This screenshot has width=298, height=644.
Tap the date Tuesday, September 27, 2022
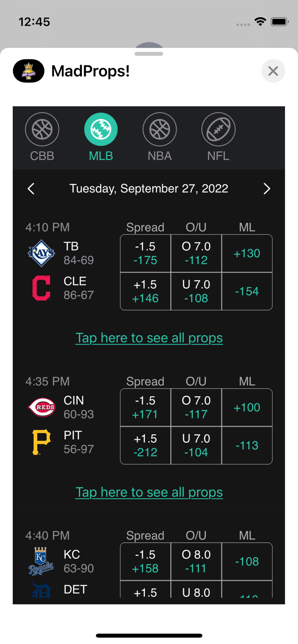[149, 189]
